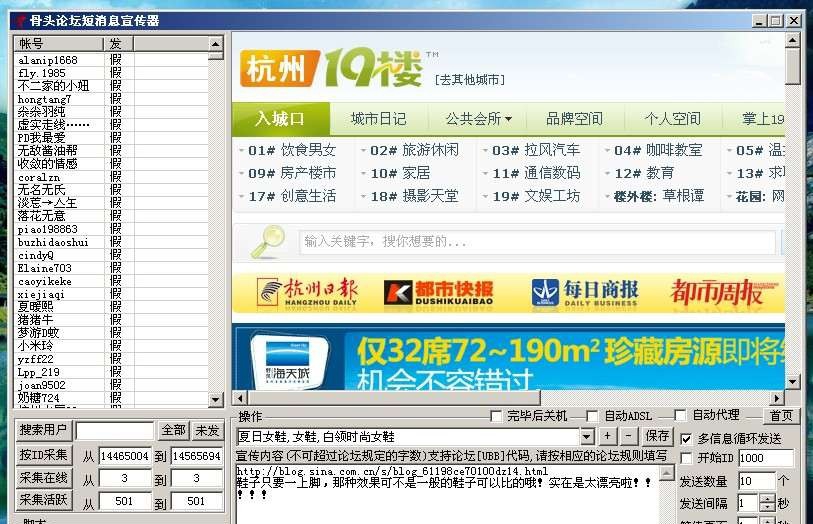The width and height of the screenshot is (813, 524).
Task: Click the 发送数量 input field
Action: [x=756, y=481]
